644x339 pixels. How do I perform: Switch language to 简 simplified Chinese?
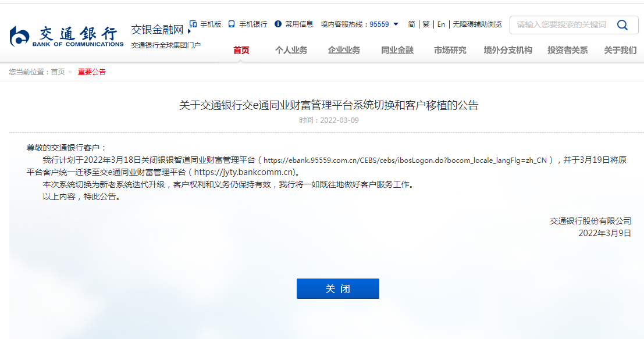411,24
